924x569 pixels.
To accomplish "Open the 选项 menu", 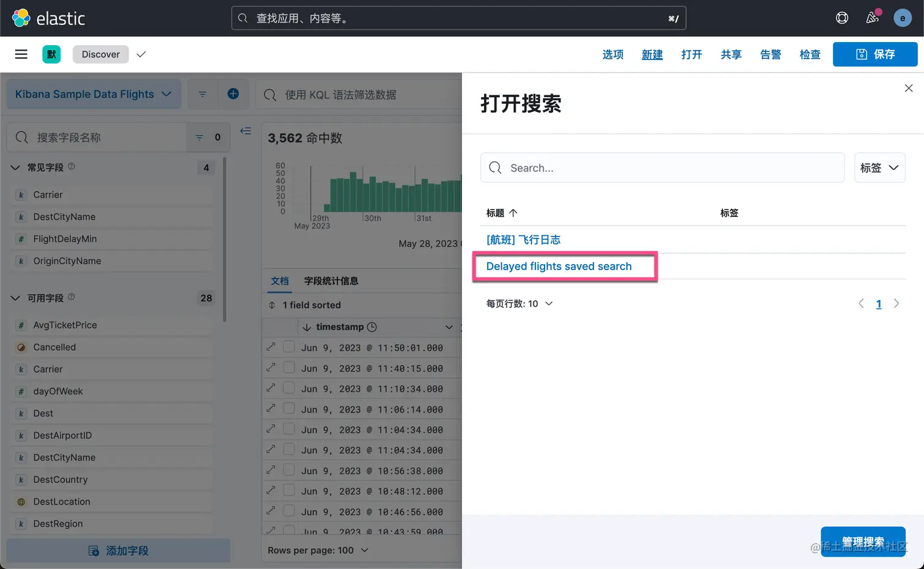I will [x=613, y=54].
